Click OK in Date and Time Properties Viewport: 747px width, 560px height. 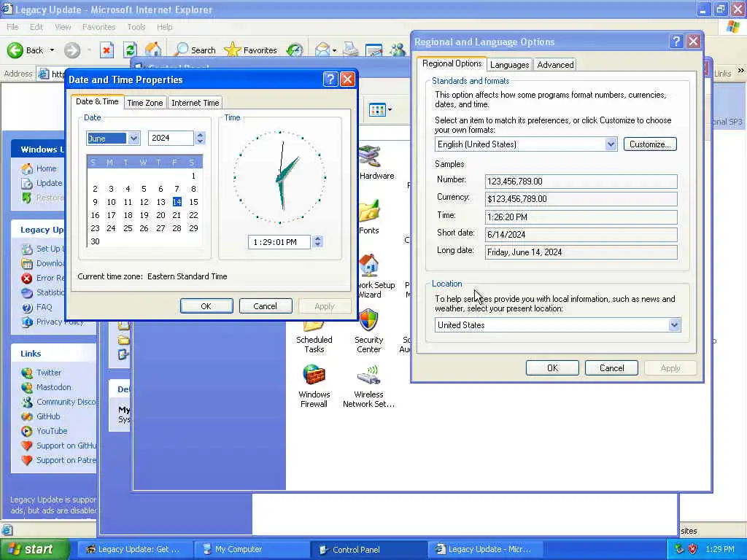[206, 306]
